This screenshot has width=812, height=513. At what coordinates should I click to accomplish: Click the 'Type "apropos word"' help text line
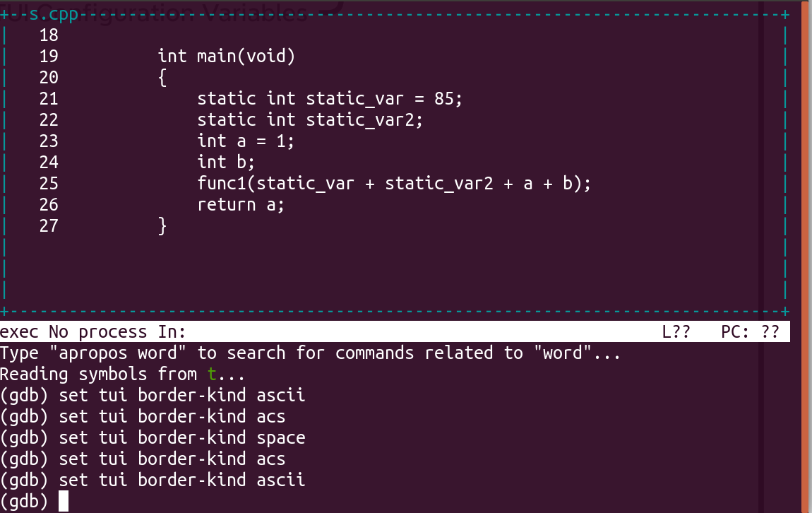tap(310, 353)
